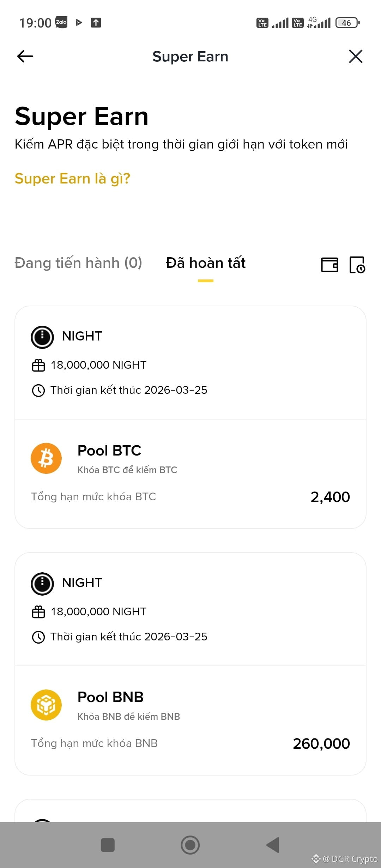Close Super Earn with the X icon

click(356, 56)
